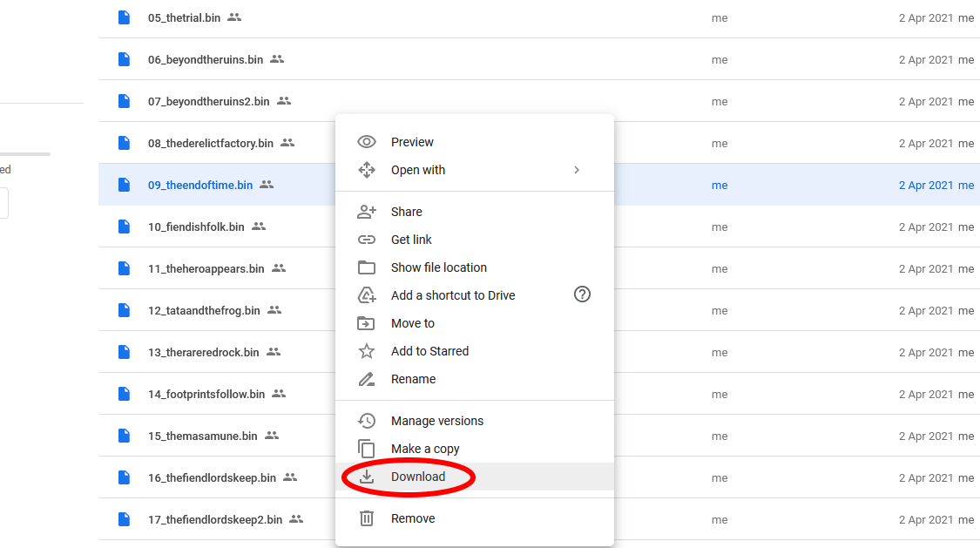Click the Remove trash can icon

pyautogui.click(x=367, y=518)
